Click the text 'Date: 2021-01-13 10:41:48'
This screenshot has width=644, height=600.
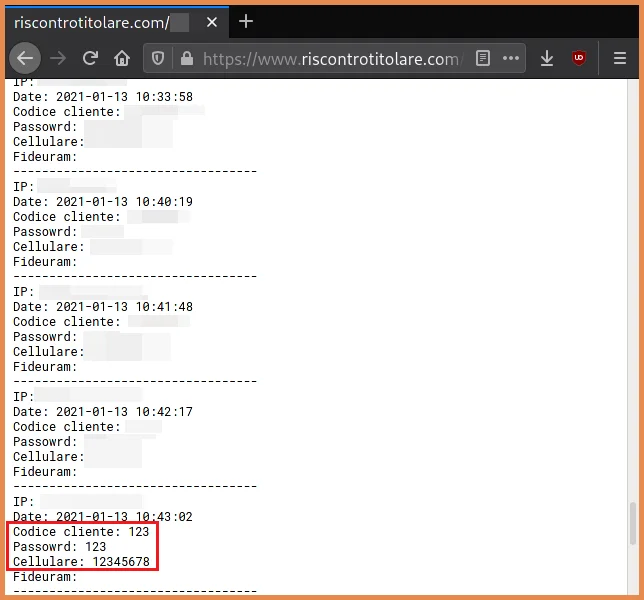tap(103, 307)
